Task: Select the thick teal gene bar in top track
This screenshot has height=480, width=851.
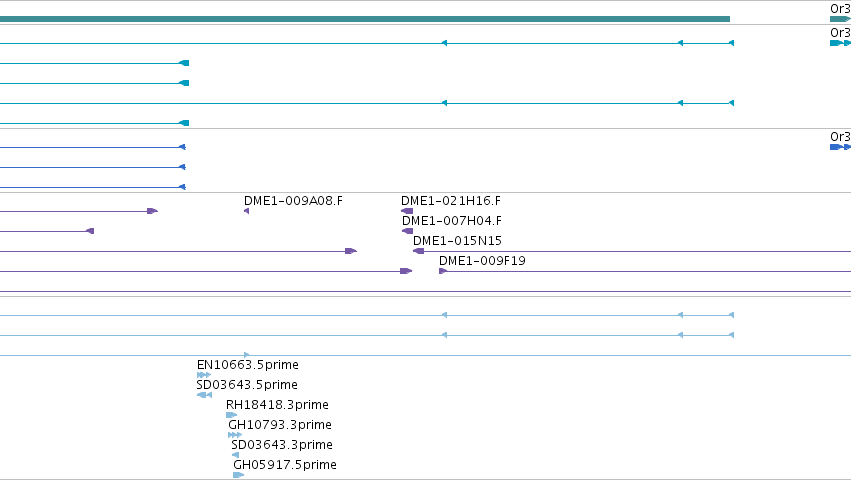Action: tap(365, 19)
